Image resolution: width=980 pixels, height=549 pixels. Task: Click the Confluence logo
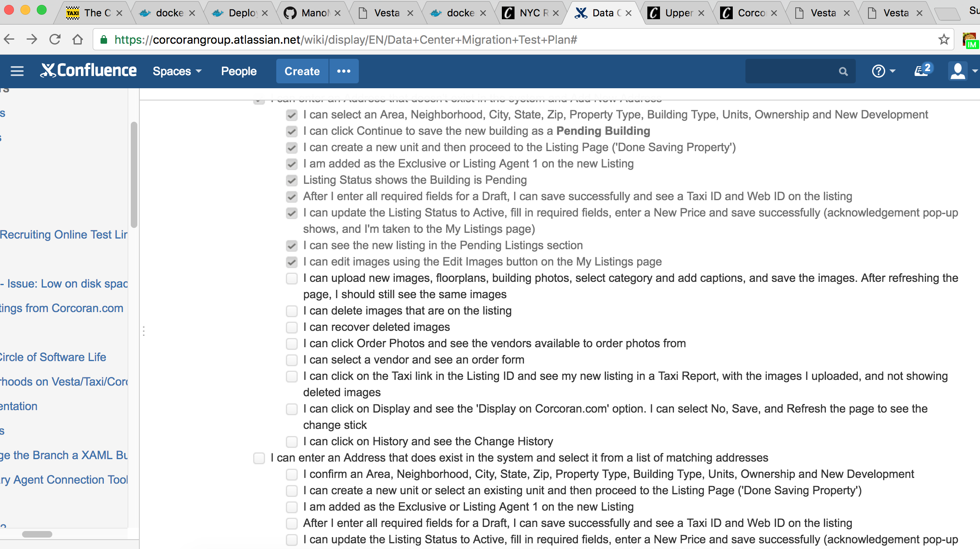(x=88, y=71)
